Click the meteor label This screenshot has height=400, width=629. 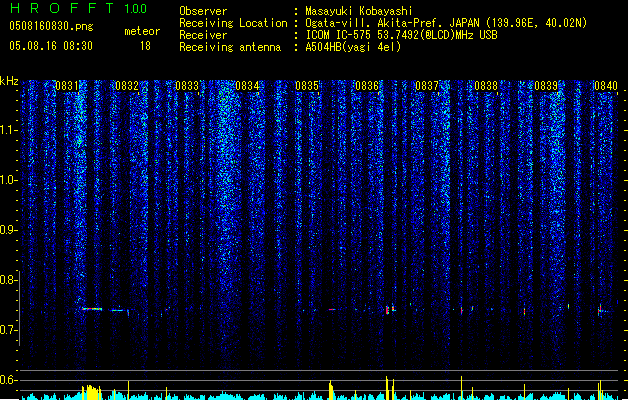click(x=142, y=31)
